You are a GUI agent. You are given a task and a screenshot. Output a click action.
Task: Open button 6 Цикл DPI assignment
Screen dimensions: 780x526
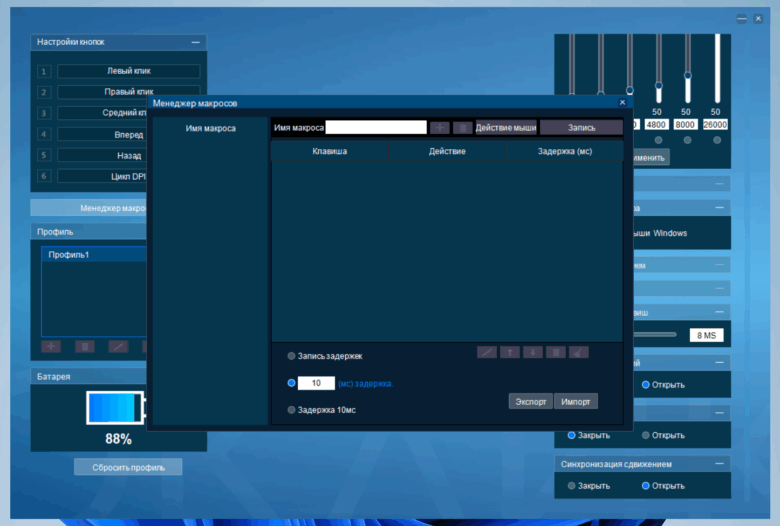click(x=102, y=176)
